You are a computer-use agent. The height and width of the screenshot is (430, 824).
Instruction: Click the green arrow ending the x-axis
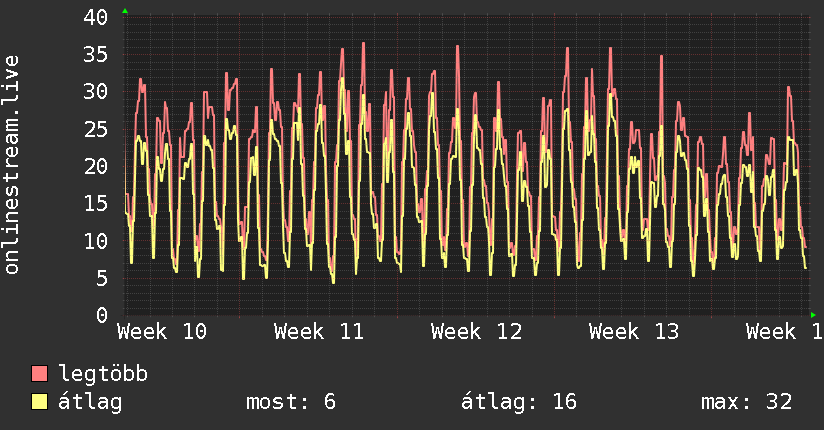pos(813,315)
